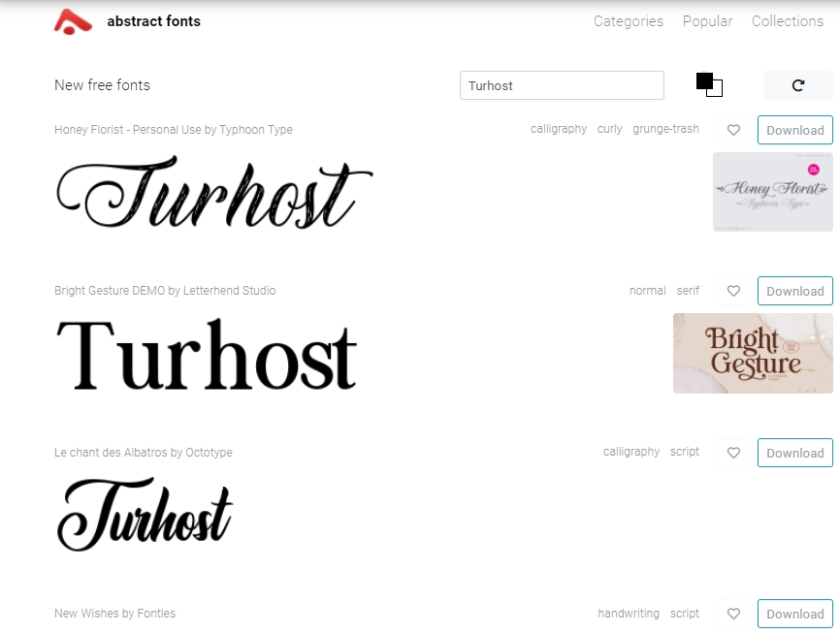Download the New Wishes font
840x633 pixels.
(x=794, y=614)
